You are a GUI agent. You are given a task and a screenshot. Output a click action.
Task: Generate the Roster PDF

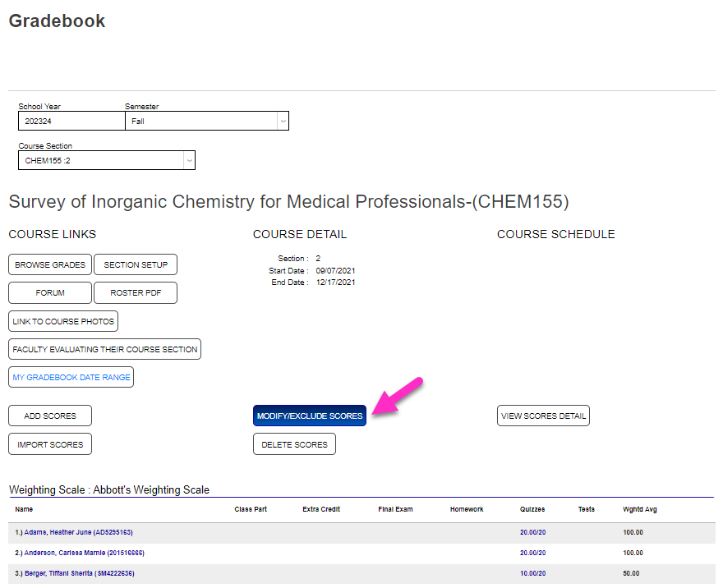135,292
